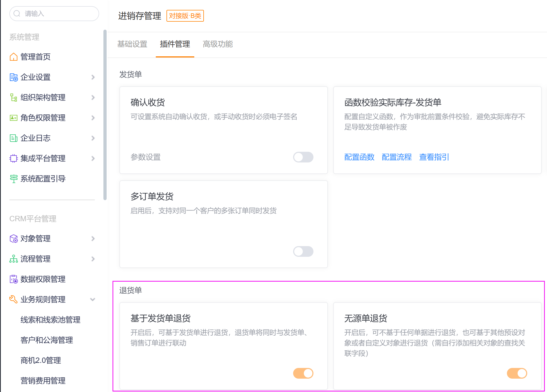Viewport: 547px width, 392px height.
Task: Turn on the 多订单发货 toggle
Action: pyautogui.click(x=303, y=251)
